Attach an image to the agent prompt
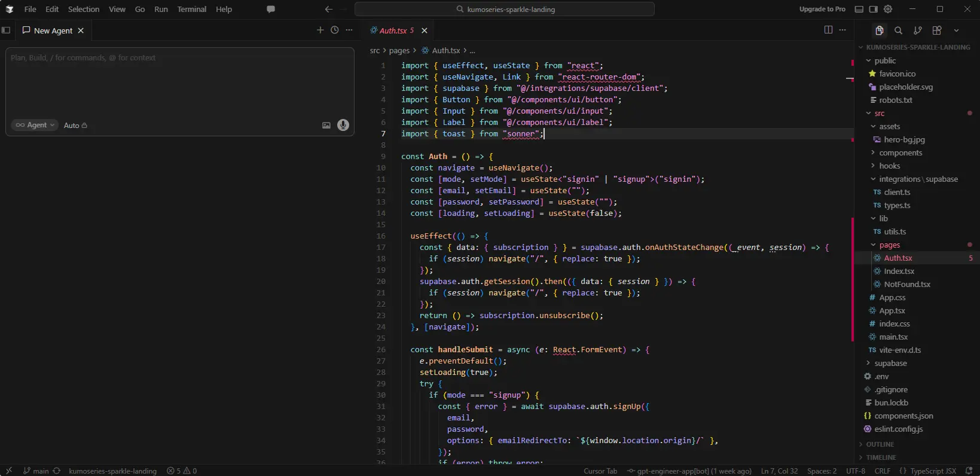Viewport: 980px width, 476px height. coord(326,125)
